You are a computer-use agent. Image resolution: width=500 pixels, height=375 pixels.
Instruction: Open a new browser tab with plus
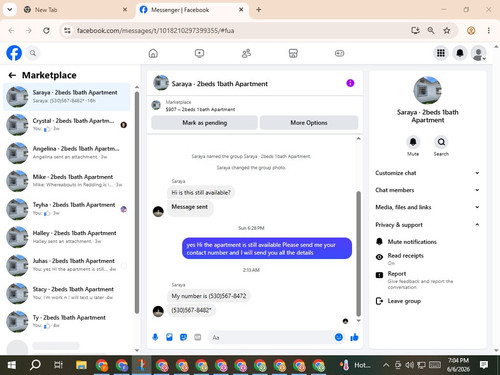(x=258, y=10)
